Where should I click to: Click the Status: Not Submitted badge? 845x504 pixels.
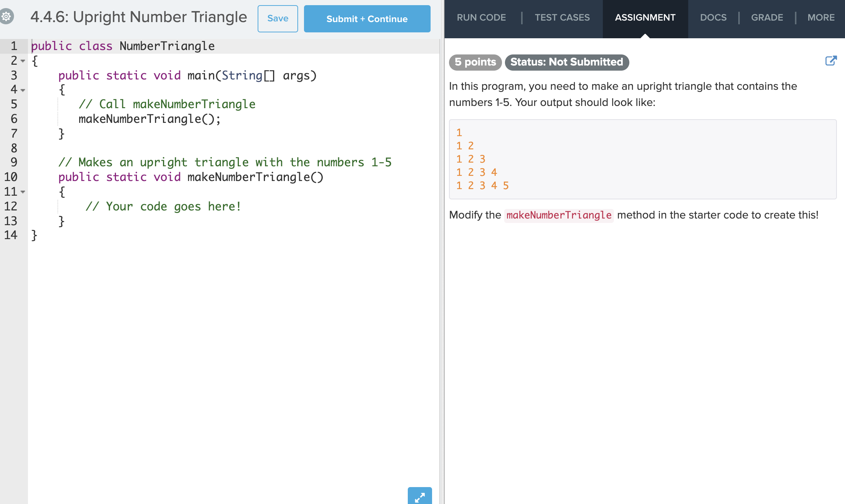click(x=566, y=62)
